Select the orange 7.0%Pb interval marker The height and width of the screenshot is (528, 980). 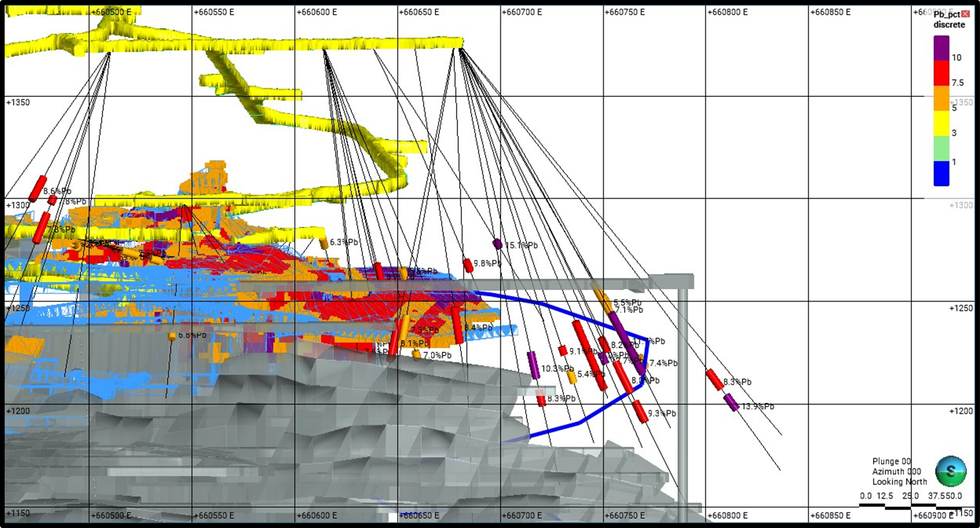[416, 355]
